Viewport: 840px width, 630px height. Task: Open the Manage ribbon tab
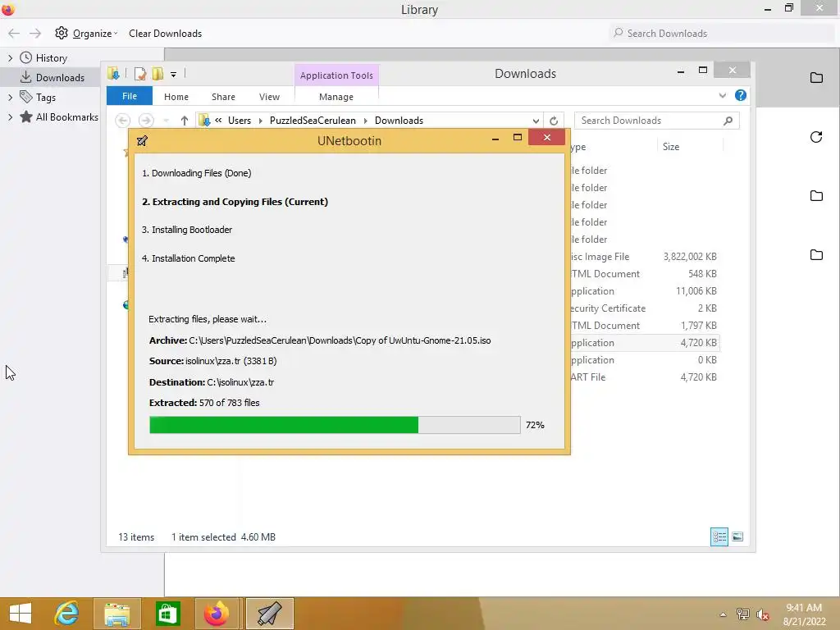tap(336, 97)
